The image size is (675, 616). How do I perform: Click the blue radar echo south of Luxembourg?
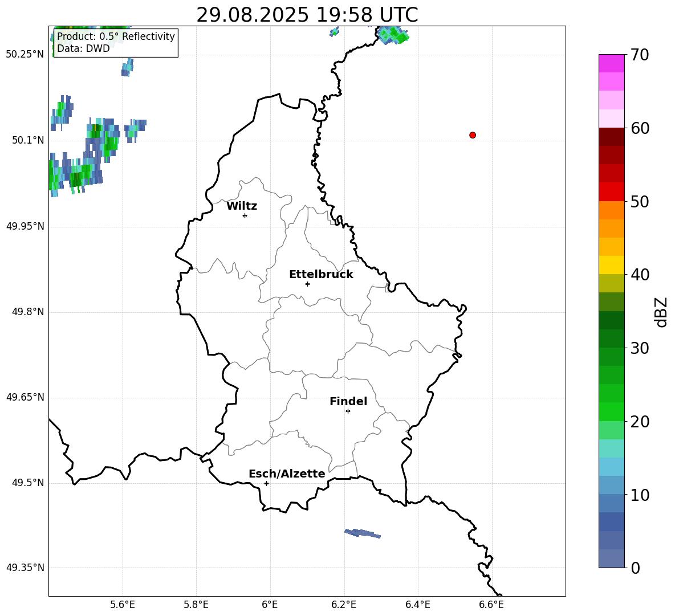[x=363, y=533]
